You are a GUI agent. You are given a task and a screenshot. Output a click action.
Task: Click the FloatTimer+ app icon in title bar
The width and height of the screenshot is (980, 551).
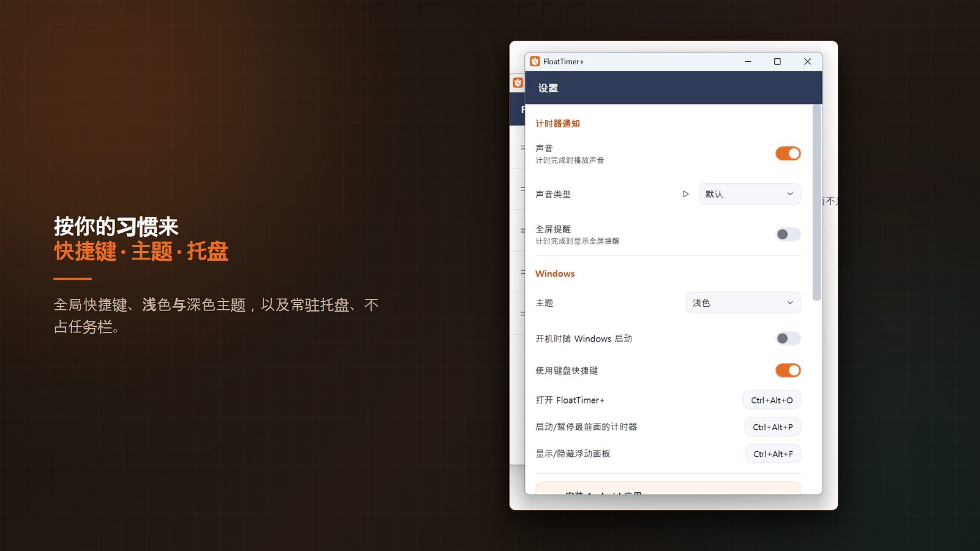pyautogui.click(x=535, y=61)
